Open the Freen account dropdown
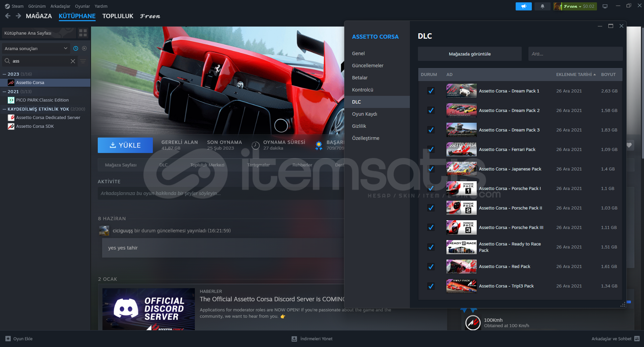This screenshot has width=644, height=347. 575,6
